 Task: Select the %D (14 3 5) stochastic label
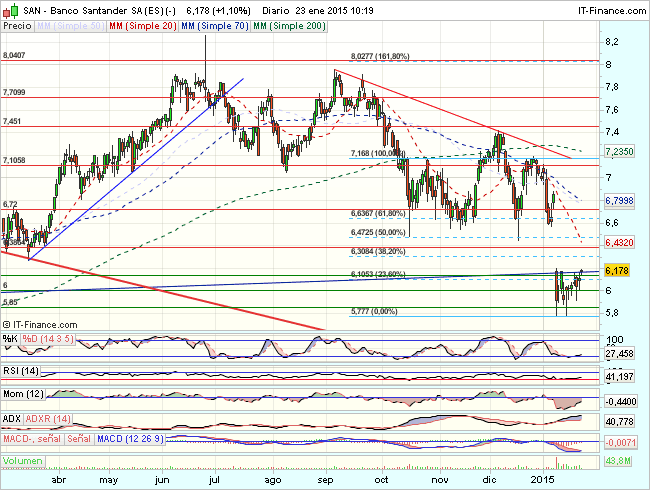[48, 339]
